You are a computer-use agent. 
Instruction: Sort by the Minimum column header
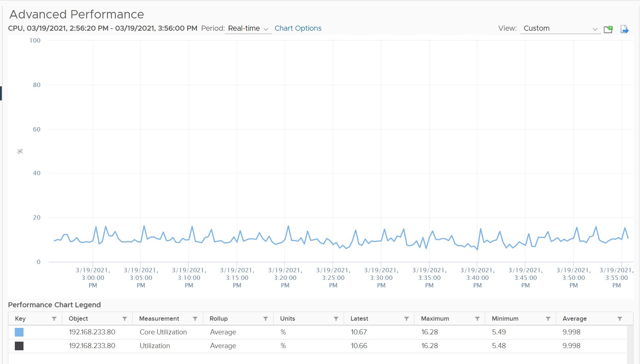[x=505, y=318]
